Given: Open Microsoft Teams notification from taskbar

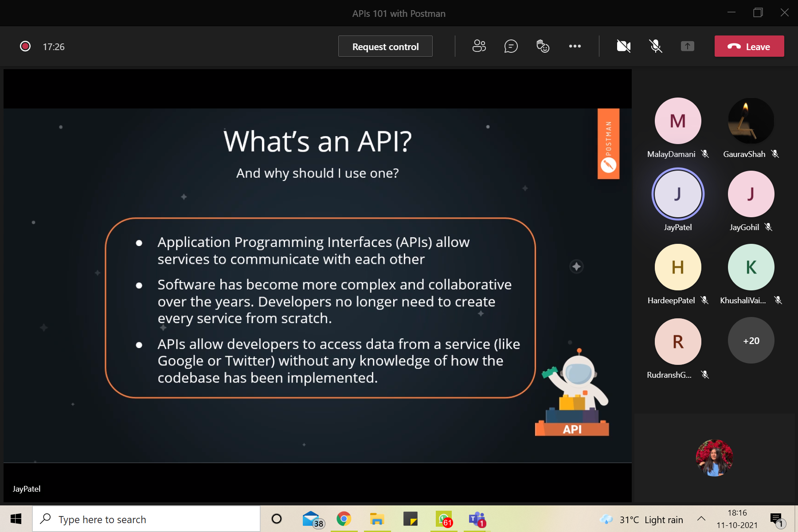Looking at the screenshot, I should (475, 519).
